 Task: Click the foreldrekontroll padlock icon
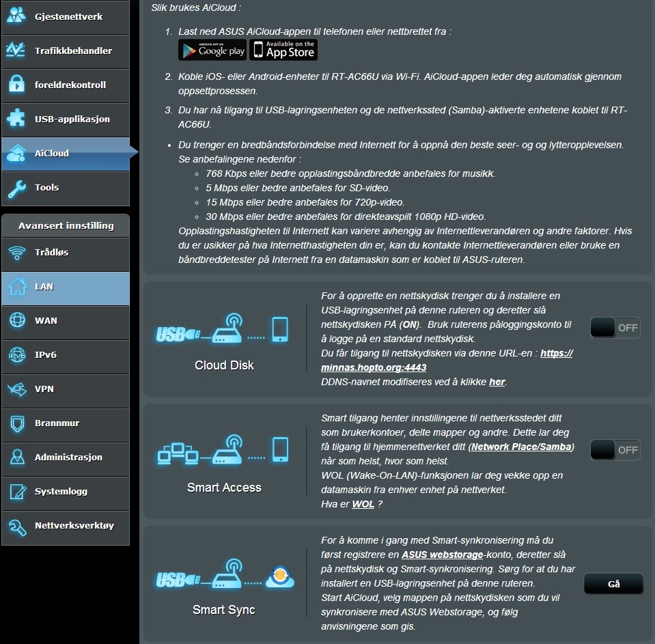[x=16, y=84]
